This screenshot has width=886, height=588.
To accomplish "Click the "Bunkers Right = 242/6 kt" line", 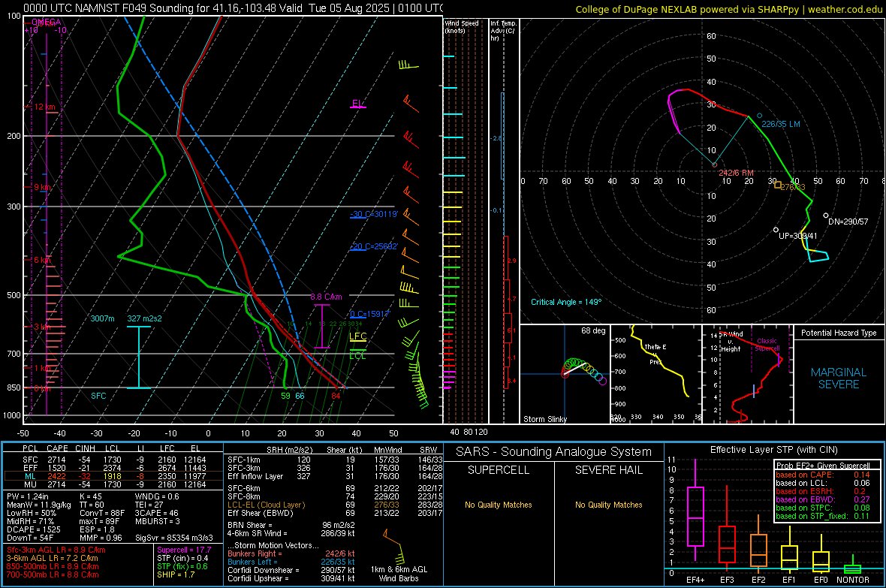I will pyautogui.click(x=291, y=554).
